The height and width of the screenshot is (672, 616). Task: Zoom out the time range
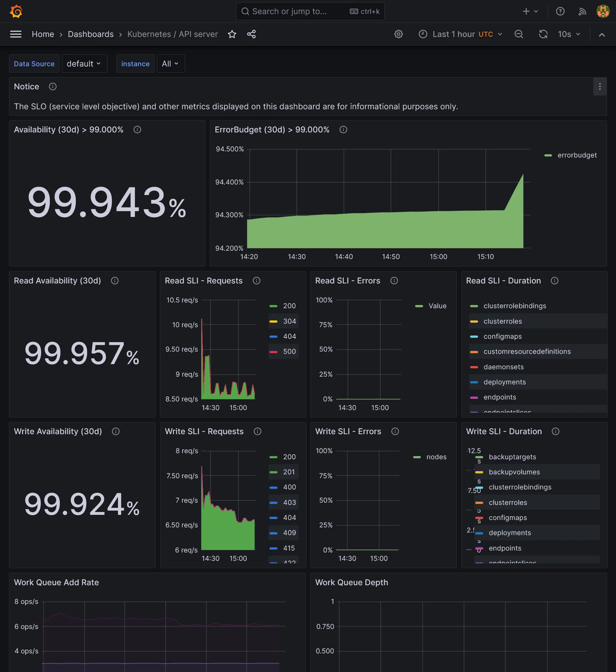tap(519, 34)
